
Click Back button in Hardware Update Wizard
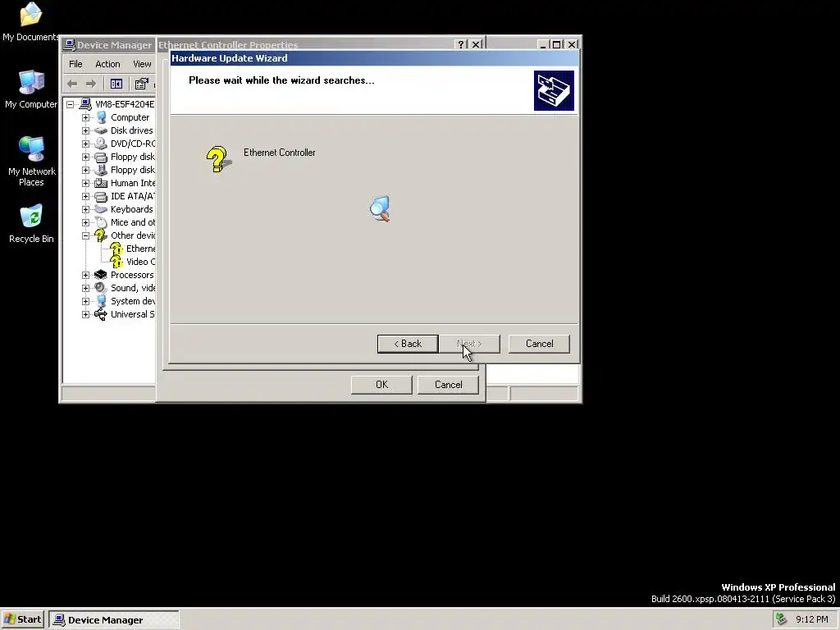408,344
